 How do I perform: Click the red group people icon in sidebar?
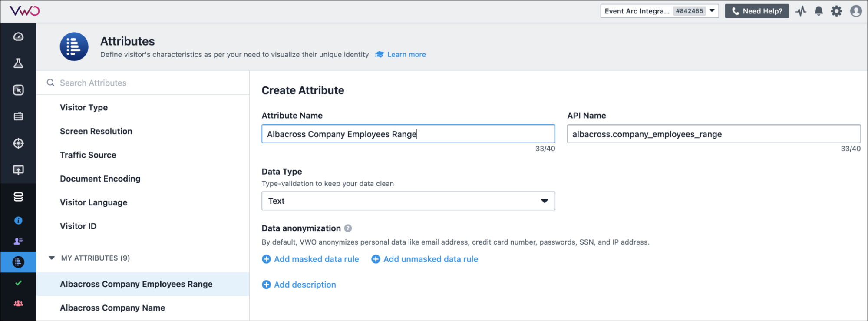(x=18, y=303)
